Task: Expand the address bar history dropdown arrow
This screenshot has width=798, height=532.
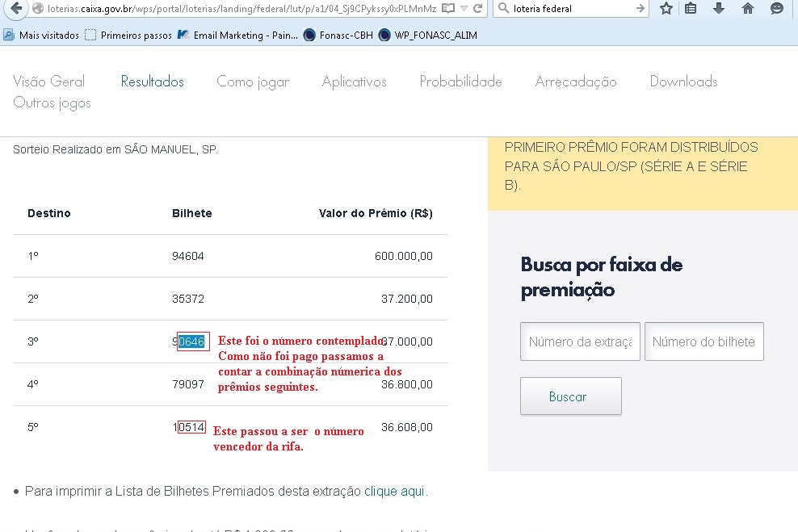Action: (464, 9)
